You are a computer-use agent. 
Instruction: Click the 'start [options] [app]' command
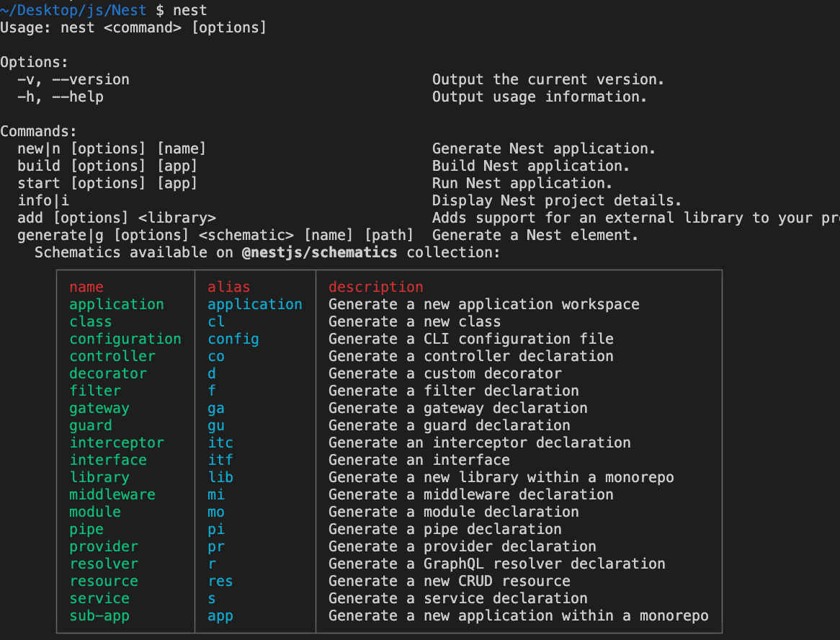click(107, 183)
